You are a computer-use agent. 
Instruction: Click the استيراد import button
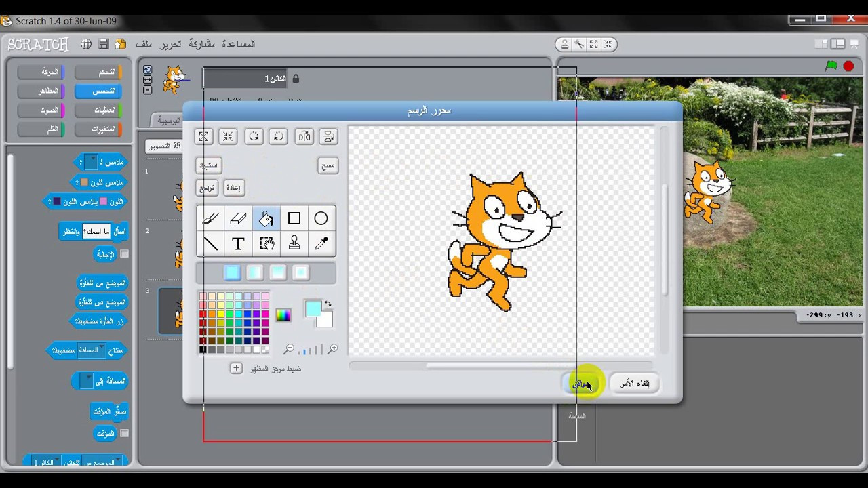click(209, 165)
